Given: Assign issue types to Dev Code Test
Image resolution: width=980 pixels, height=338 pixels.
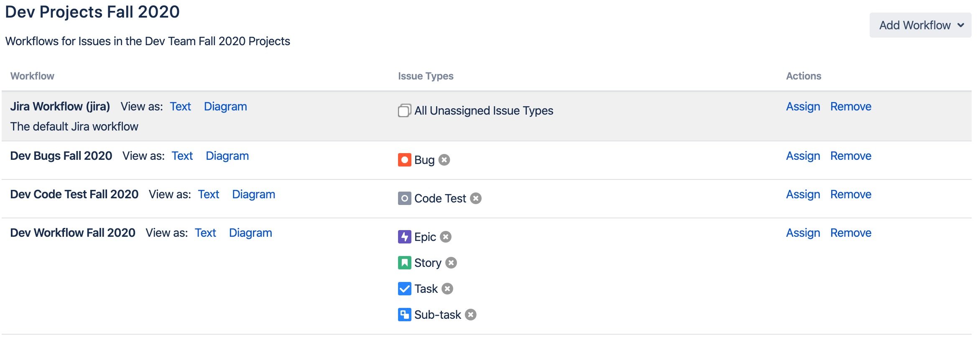Looking at the screenshot, I should [803, 195].
